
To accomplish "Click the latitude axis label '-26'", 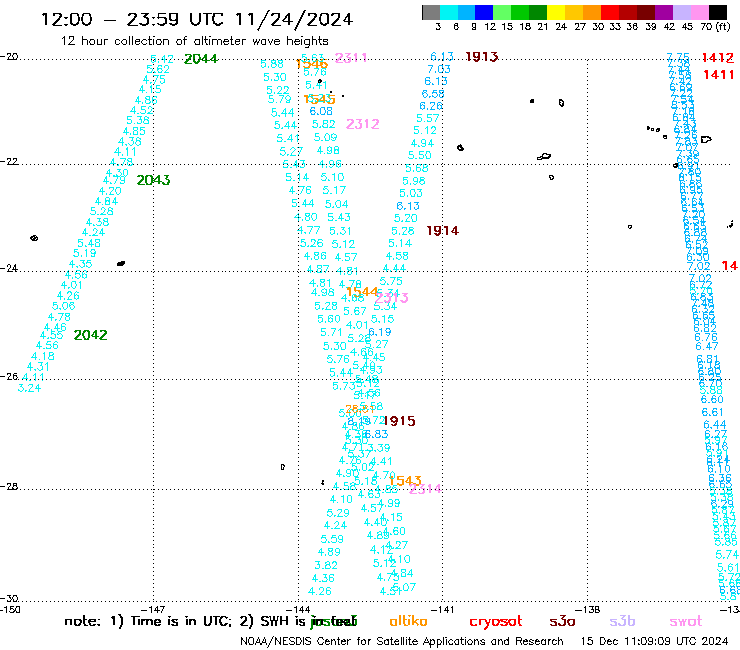I will pyautogui.click(x=9, y=376).
